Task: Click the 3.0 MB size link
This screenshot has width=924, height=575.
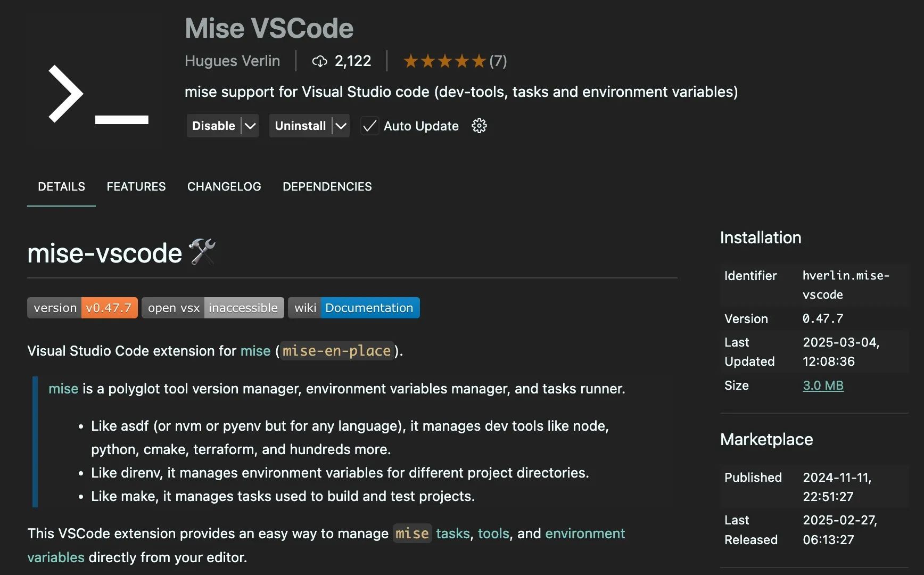Action: (x=822, y=385)
